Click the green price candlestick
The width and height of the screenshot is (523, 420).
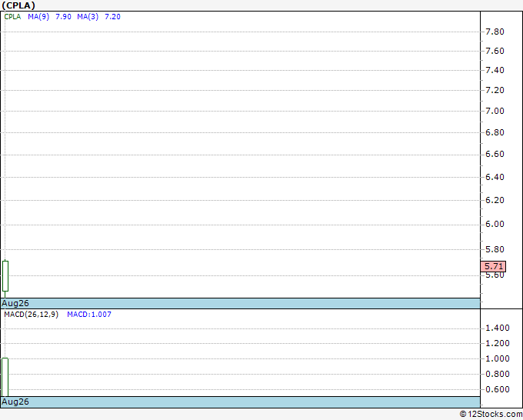tap(5, 276)
